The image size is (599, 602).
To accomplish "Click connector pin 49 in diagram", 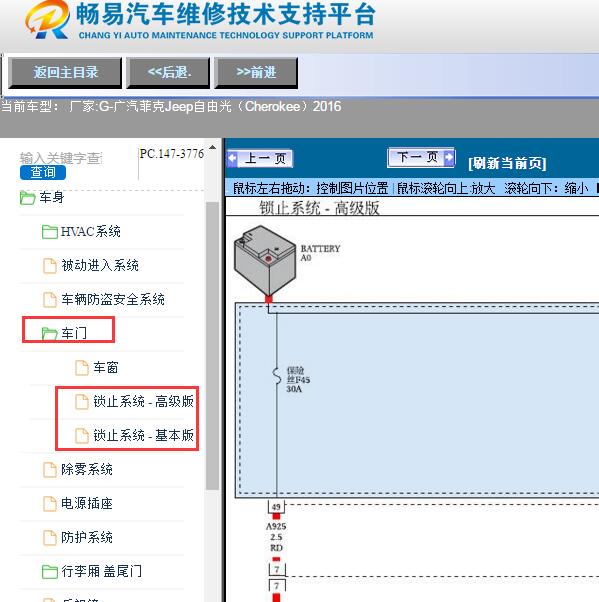I will coord(276,507).
